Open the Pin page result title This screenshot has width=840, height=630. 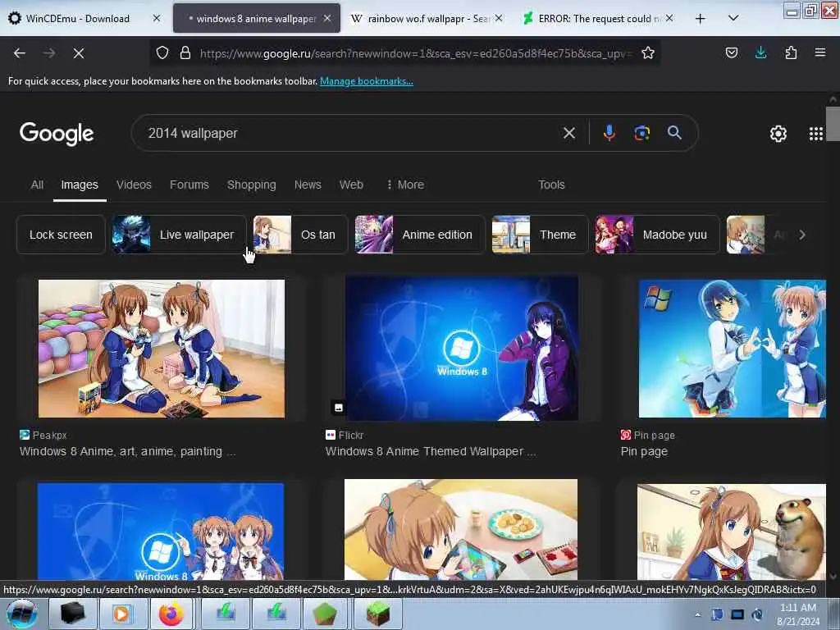point(644,452)
